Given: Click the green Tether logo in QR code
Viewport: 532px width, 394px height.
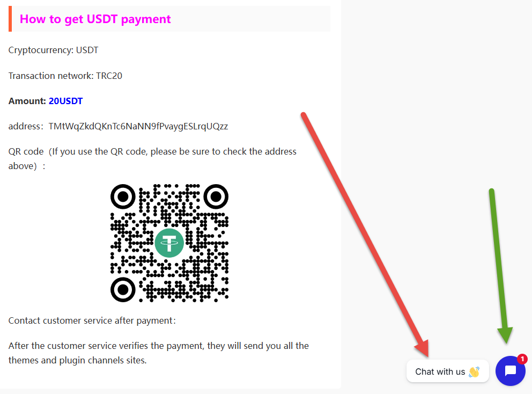Looking at the screenshot, I should 169,243.
